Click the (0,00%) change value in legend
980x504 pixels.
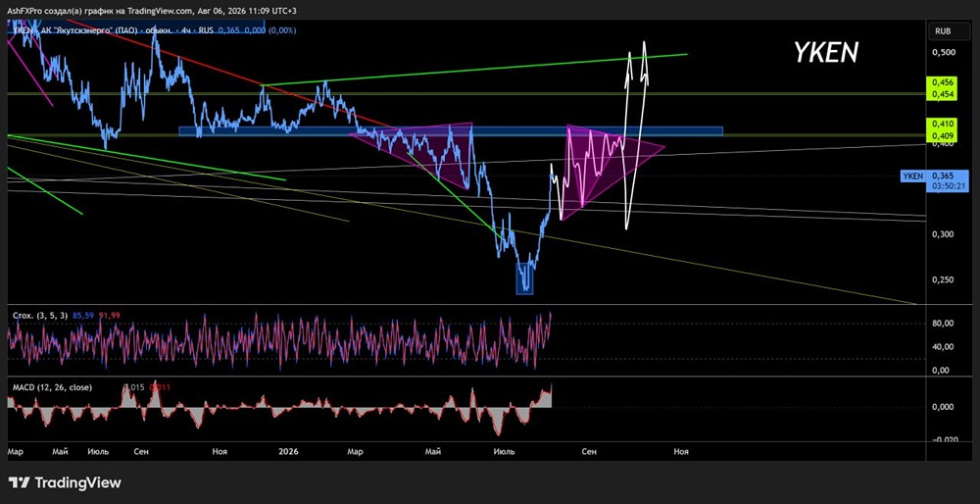pyautogui.click(x=283, y=30)
